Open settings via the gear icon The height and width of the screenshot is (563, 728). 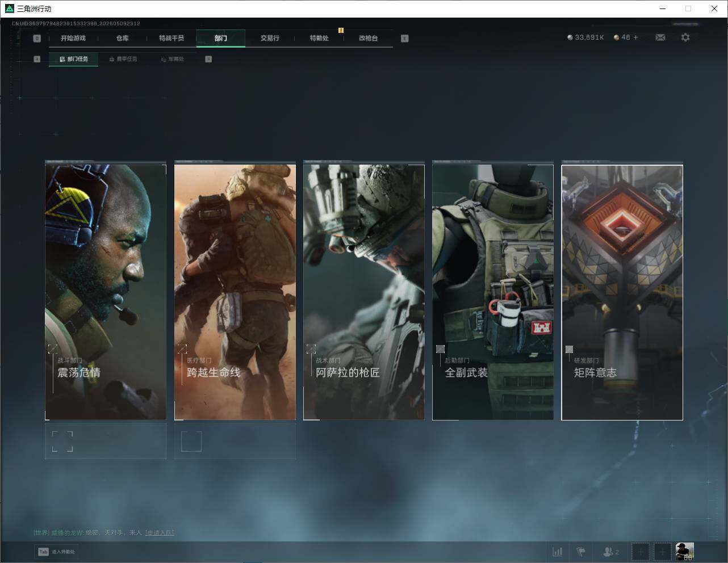coord(685,37)
